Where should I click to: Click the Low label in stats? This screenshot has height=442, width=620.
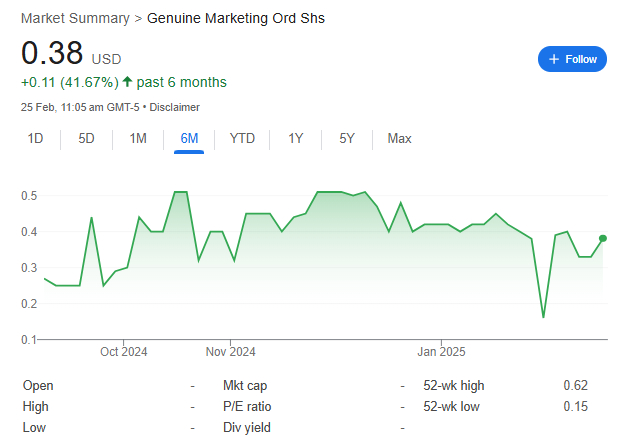[x=34, y=427]
